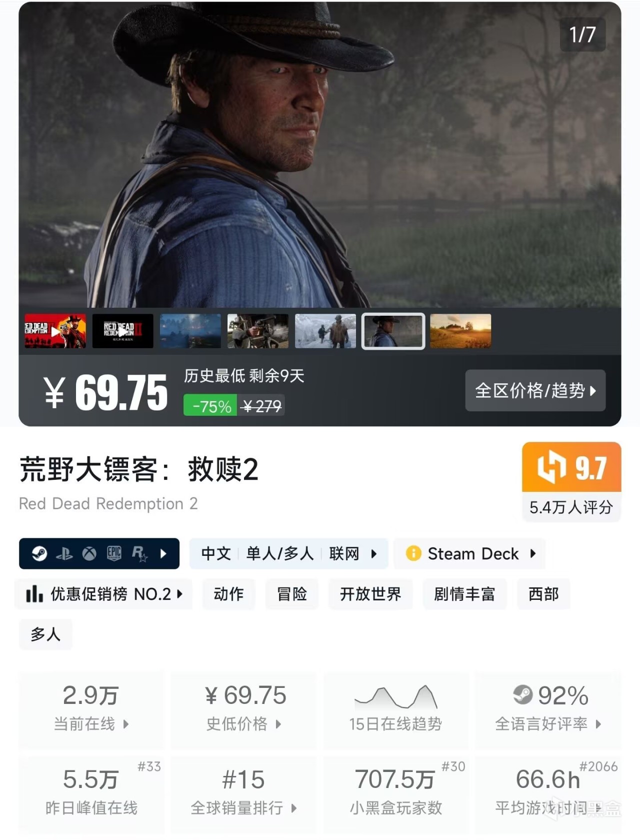Image resolution: width=640 pixels, height=840 pixels.
Task: Click the PlayStation platform icon
Action: point(64,553)
